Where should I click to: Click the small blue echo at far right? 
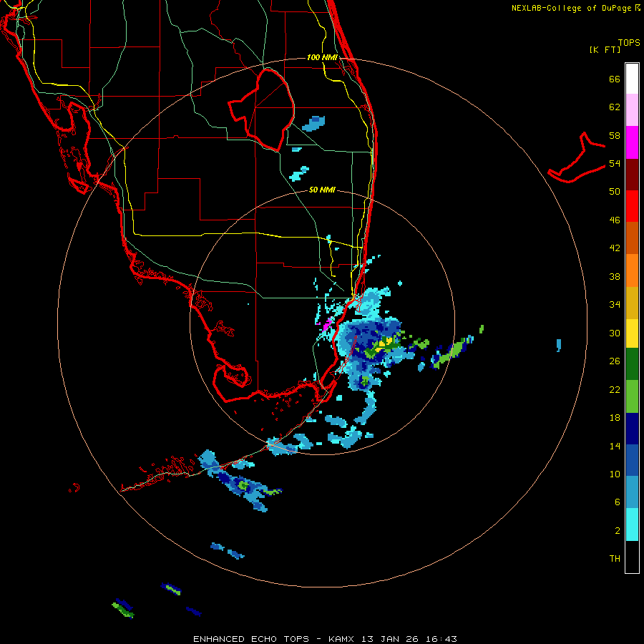(559, 345)
